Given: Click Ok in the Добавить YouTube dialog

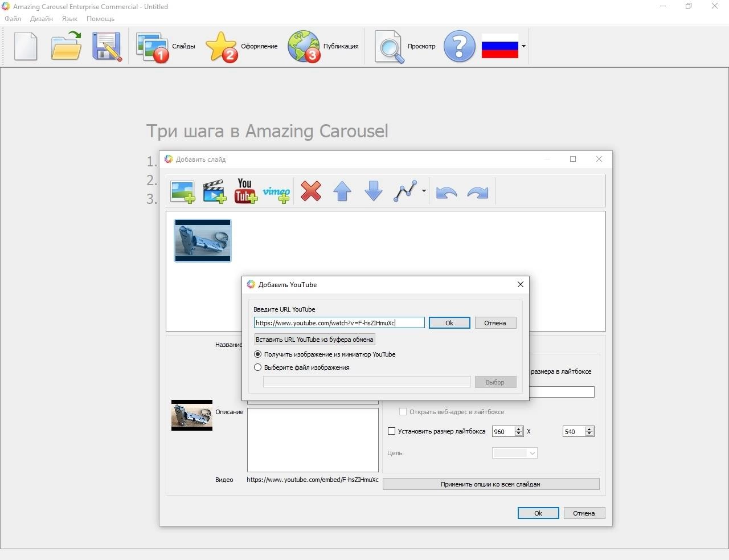Looking at the screenshot, I should pyautogui.click(x=449, y=323).
